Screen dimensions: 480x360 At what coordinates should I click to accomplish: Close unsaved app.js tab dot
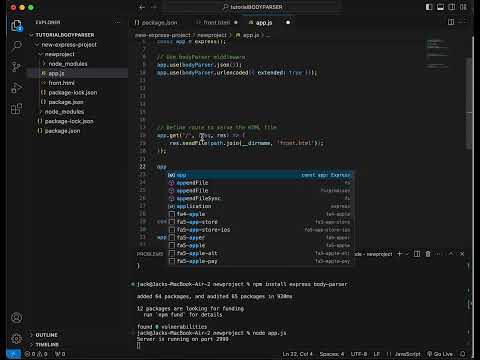point(288,23)
